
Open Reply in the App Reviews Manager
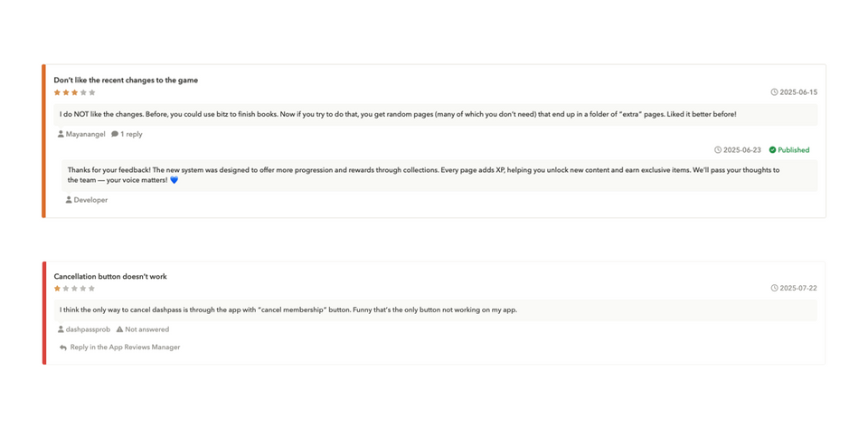(x=119, y=348)
